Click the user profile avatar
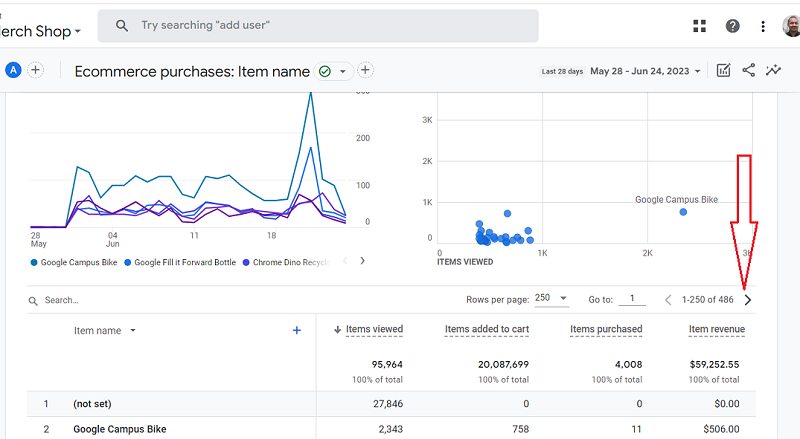This screenshot has height=439, width=800. click(791, 26)
